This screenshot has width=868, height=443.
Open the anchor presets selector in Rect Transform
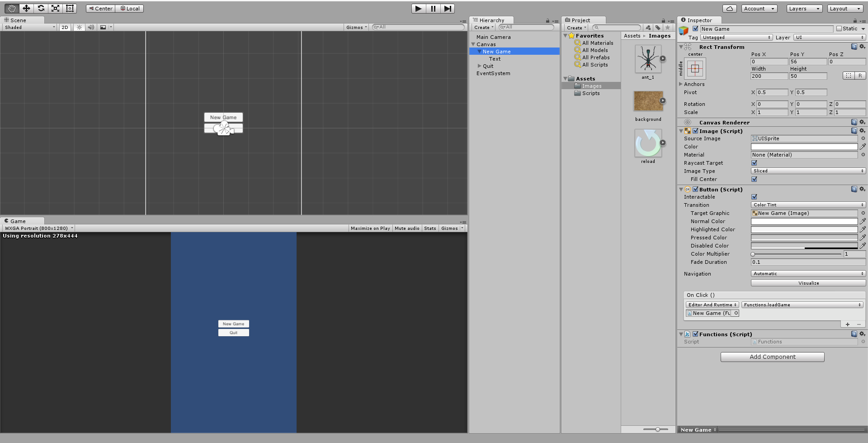click(695, 69)
